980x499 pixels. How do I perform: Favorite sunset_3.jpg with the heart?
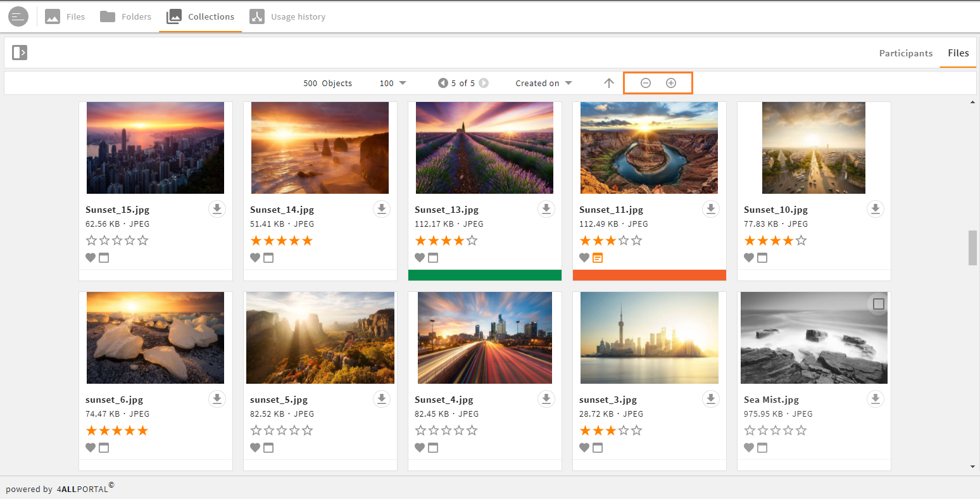click(x=584, y=448)
